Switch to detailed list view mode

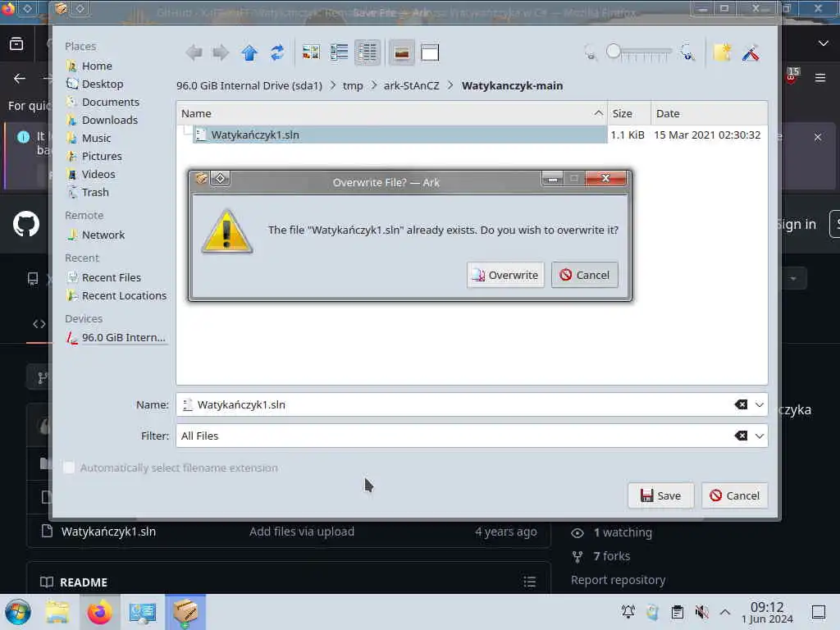(x=367, y=52)
